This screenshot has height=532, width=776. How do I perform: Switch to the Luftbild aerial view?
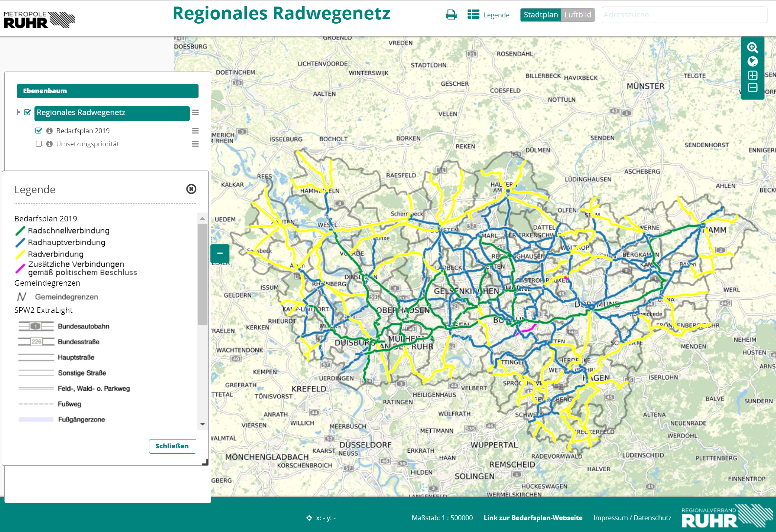pyautogui.click(x=578, y=15)
